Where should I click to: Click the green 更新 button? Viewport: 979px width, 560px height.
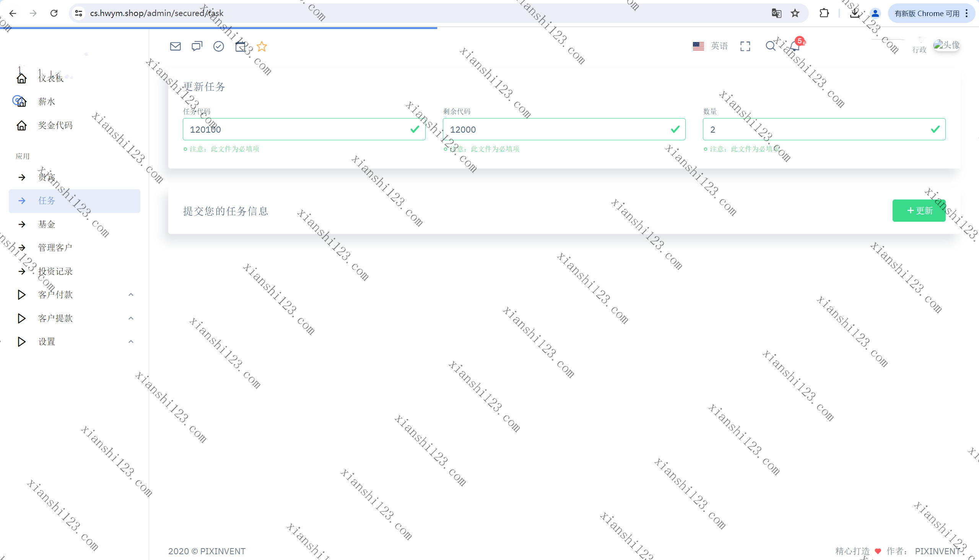coord(919,210)
